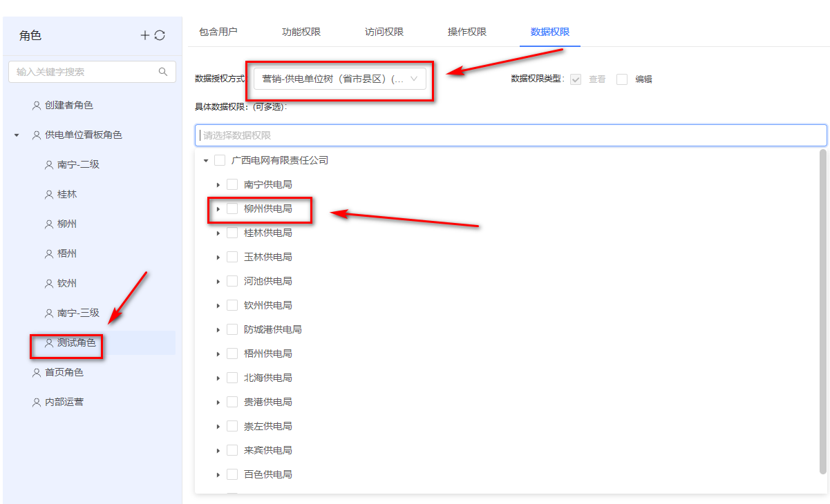Expand the 南宁供电局 tree node
This screenshot has width=830, height=504.
[218, 185]
